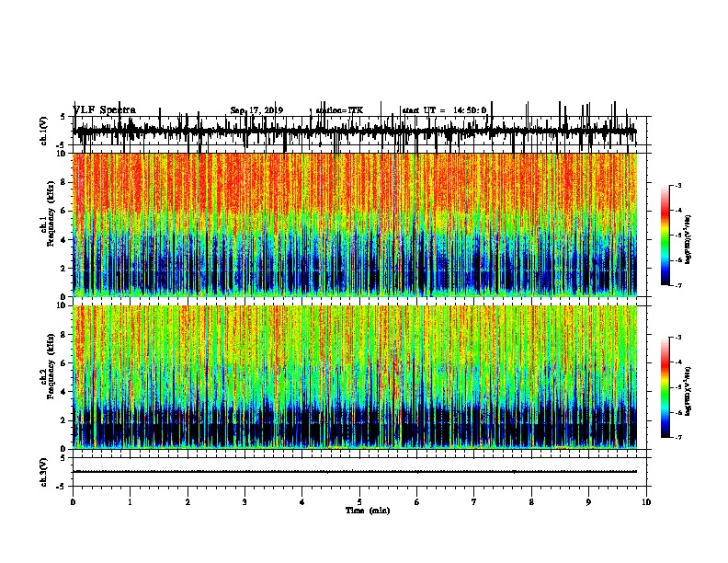Image resolution: width=728 pixels, height=563 pixels.
Task: Click the ch.1 spectrogram panel
Action: (x=355, y=224)
